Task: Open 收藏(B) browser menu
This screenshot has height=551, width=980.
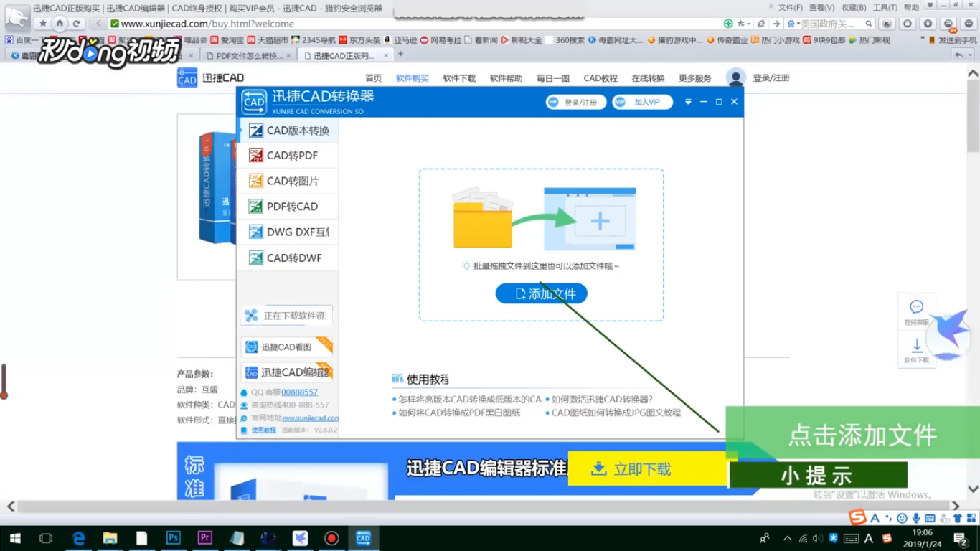Action: 853,7
